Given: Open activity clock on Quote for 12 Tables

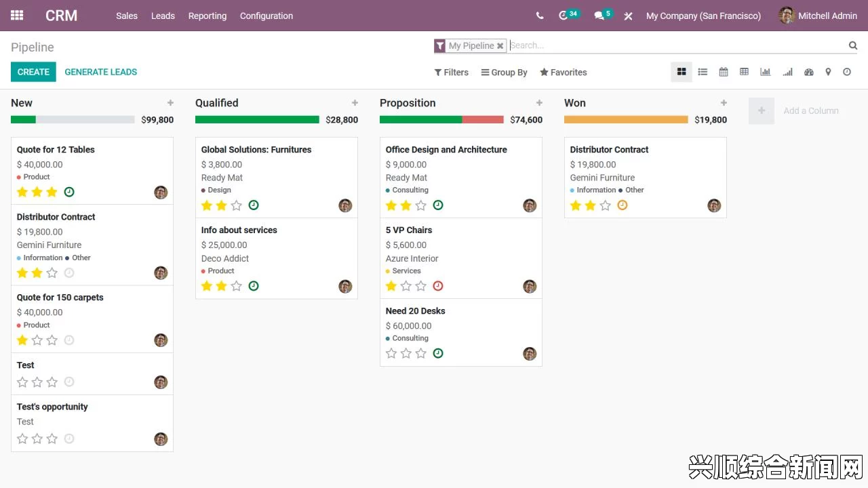Looking at the screenshot, I should [x=69, y=192].
